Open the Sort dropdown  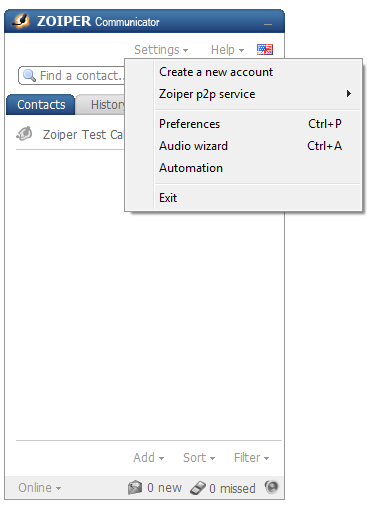[x=199, y=458]
